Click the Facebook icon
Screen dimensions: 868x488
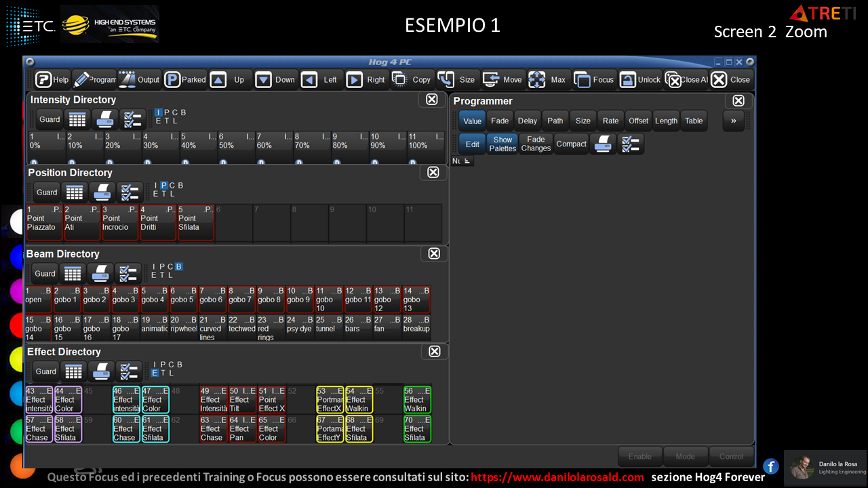(x=770, y=466)
